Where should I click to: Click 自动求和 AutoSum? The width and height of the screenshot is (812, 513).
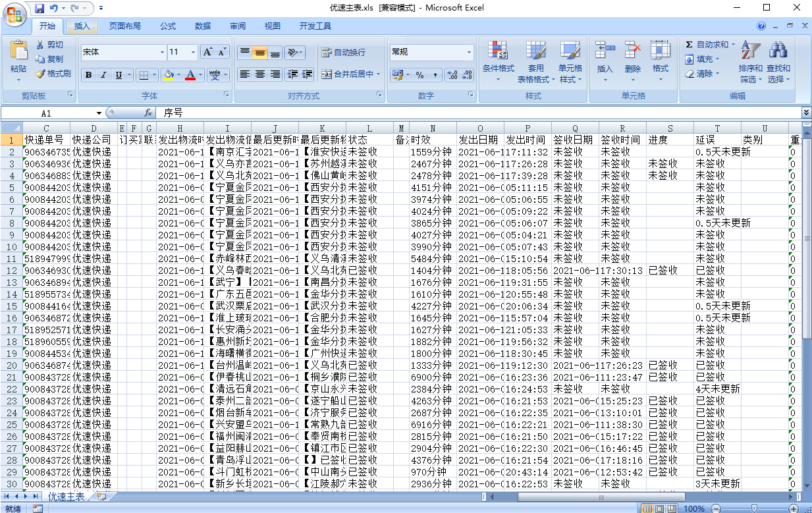pyautogui.click(x=709, y=45)
